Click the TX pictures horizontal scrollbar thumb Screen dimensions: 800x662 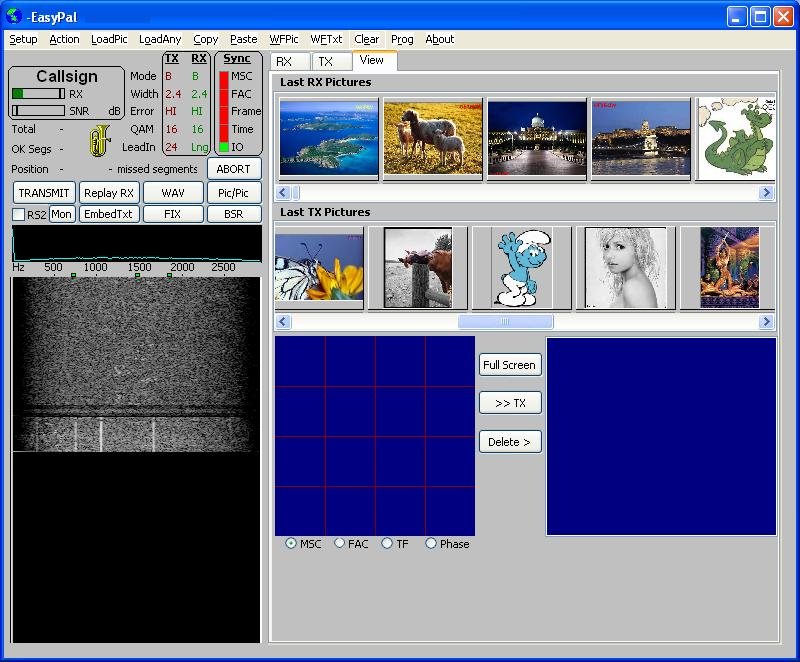click(x=505, y=322)
